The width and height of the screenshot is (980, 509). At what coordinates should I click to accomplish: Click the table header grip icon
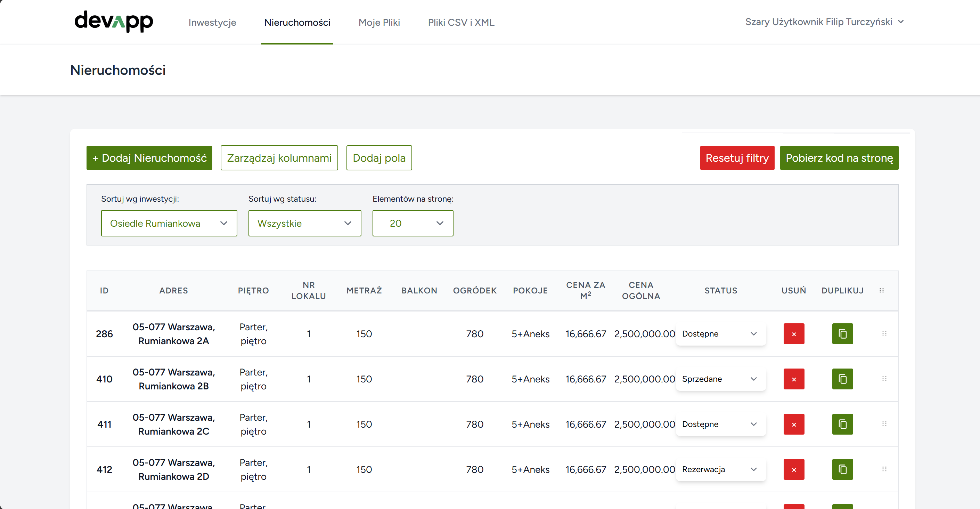click(881, 290)
